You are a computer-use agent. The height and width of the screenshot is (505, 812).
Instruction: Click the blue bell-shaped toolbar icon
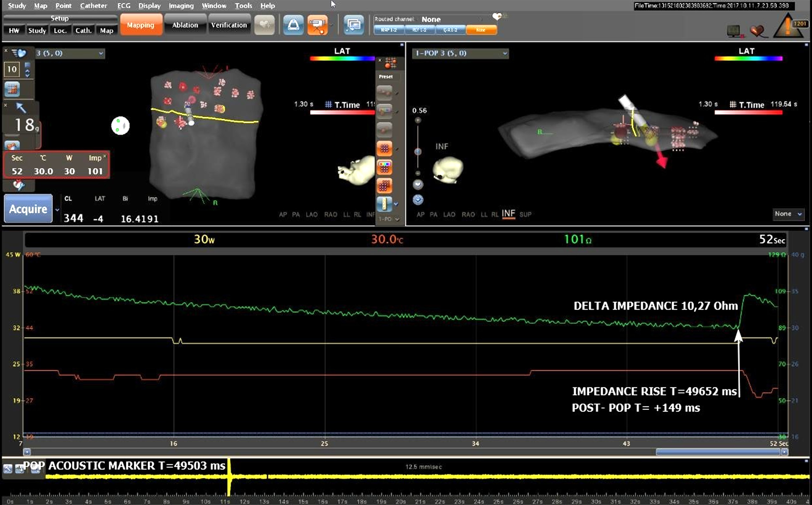(293, 25)
